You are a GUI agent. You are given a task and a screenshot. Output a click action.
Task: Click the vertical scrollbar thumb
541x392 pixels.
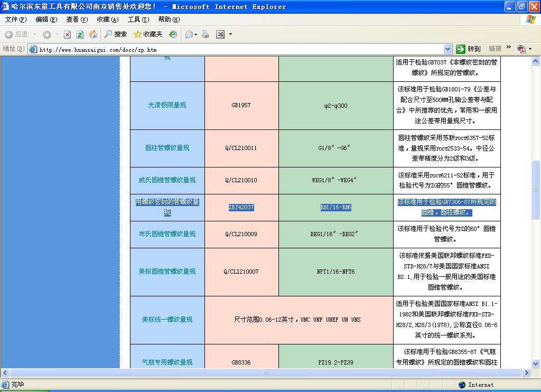(x=536, y=190)
